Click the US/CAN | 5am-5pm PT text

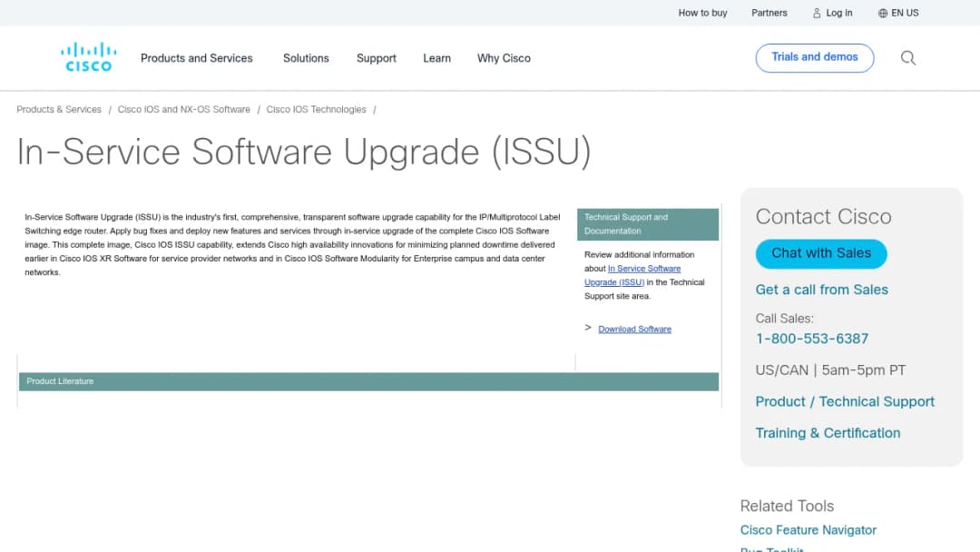830,370
